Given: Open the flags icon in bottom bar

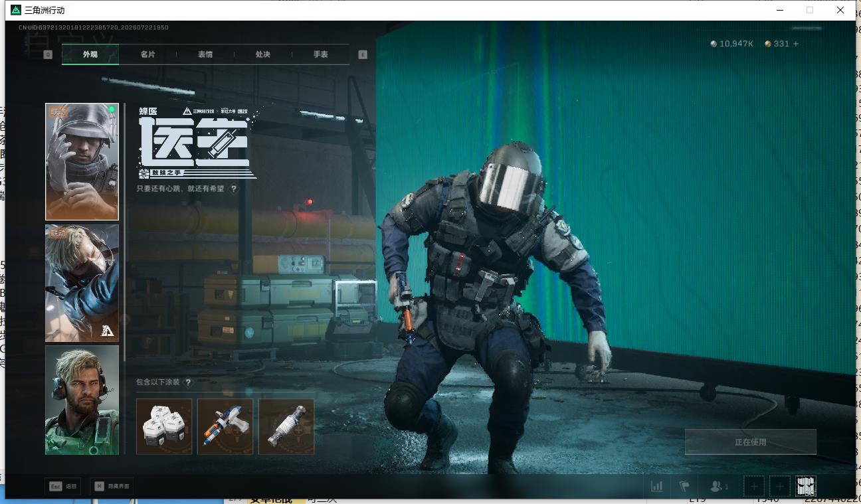Looking at the screenshot, I should (685, 486).
